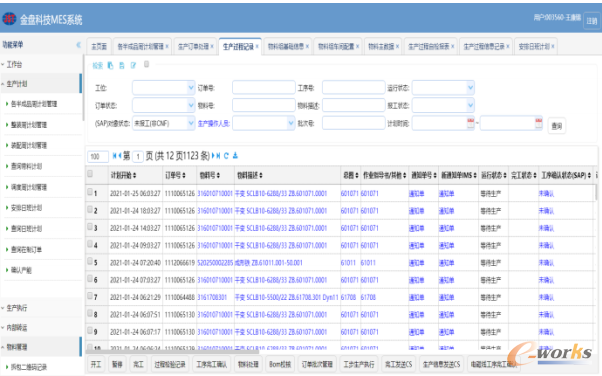Open 确认产能 in sidebar menu

click(21, 270)
